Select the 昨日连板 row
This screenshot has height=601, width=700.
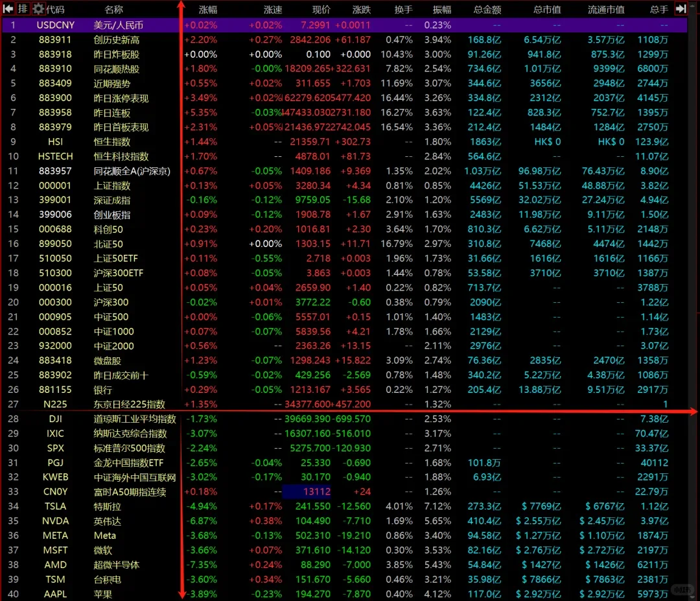pyautogui.click(x=345, y=113)
